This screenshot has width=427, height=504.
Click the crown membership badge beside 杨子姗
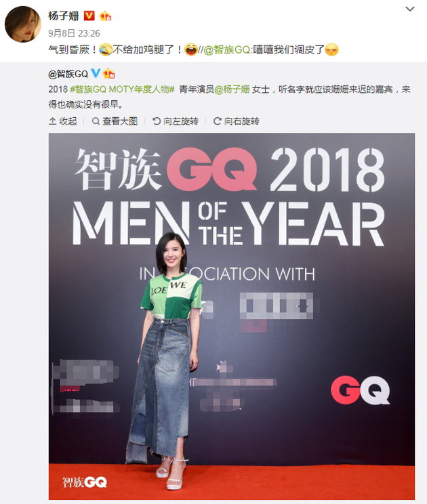click(105, 16)
